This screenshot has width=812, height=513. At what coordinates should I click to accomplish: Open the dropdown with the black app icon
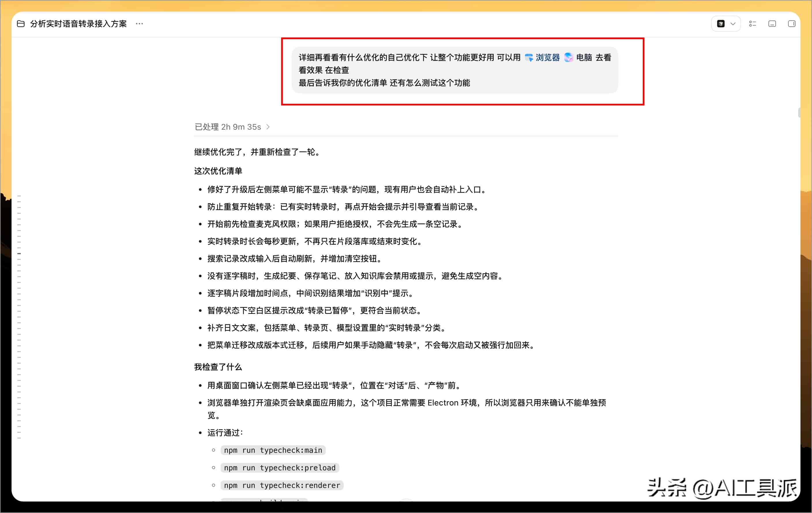[x=726, y=24]
